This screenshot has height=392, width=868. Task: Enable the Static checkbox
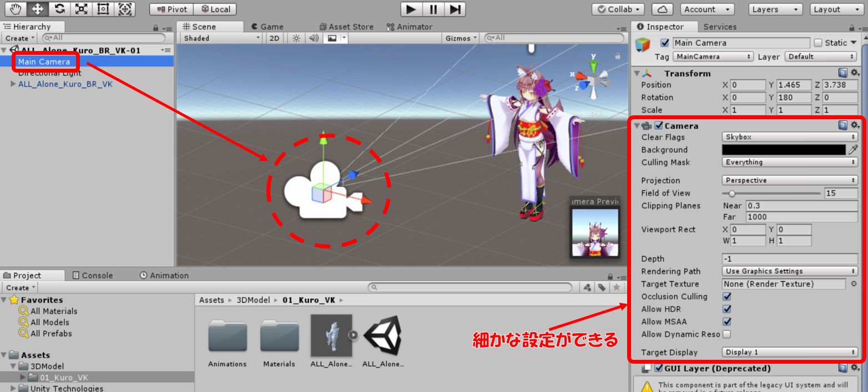(818, 43)
